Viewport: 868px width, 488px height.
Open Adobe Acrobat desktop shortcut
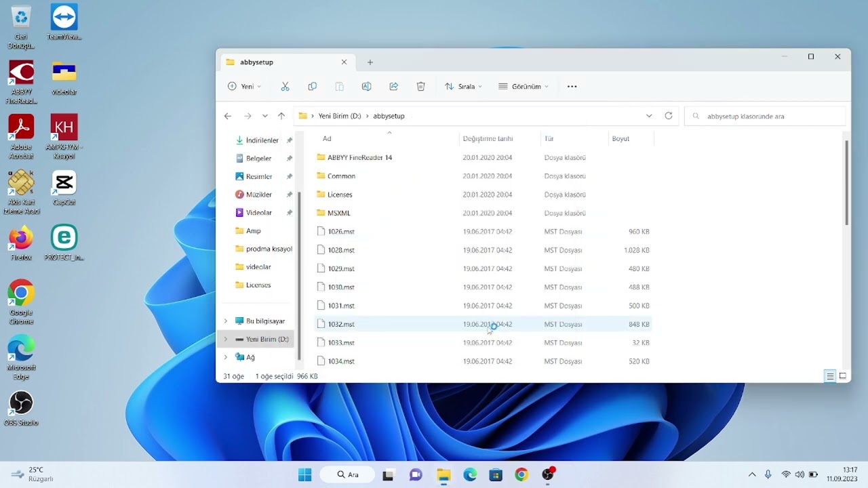pos(21,136)
